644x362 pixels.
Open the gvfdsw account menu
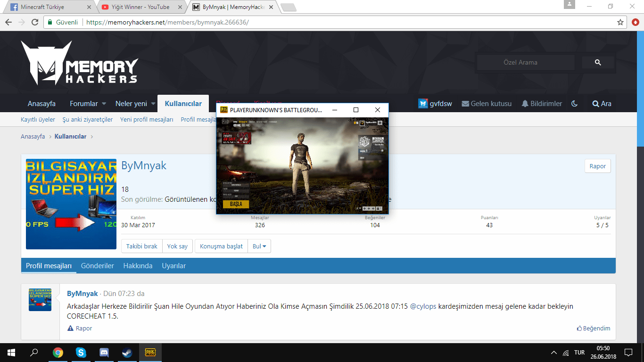pyautogui.click(x=435, y=104)
